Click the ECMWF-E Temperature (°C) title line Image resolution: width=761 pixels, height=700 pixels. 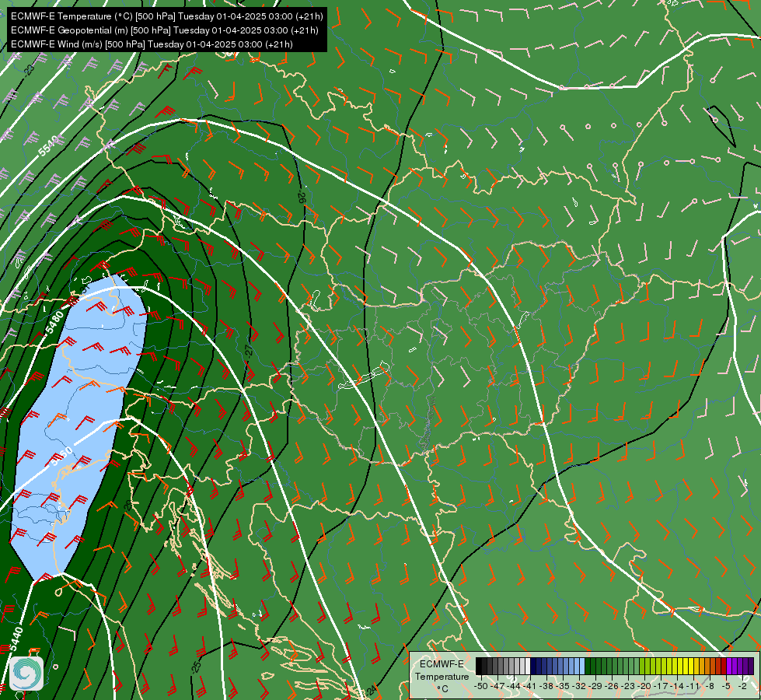pos(166,16)
